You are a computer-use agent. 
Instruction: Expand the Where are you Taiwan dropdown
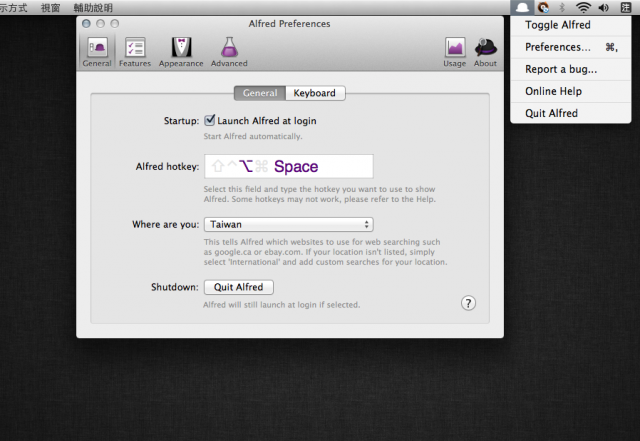point(289,224)
